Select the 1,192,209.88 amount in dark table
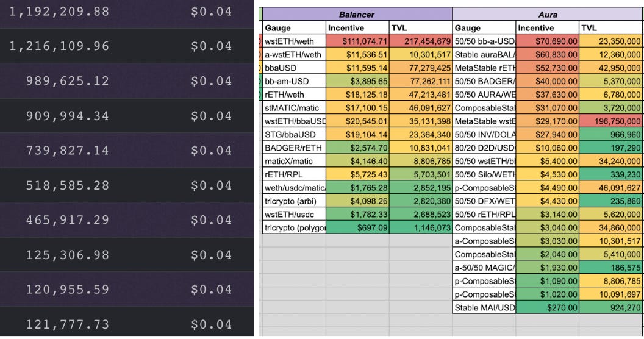The width and height of the screenshot is (644, 339). 59,12
